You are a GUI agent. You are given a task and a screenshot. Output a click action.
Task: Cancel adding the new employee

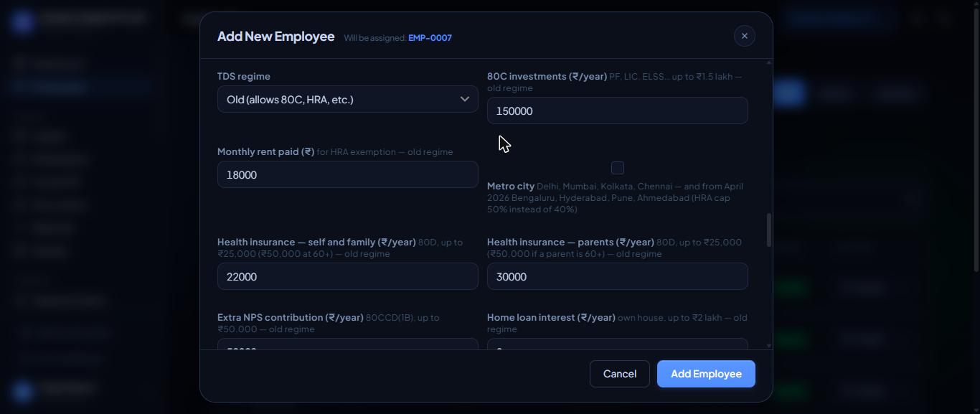click(620, 374)
